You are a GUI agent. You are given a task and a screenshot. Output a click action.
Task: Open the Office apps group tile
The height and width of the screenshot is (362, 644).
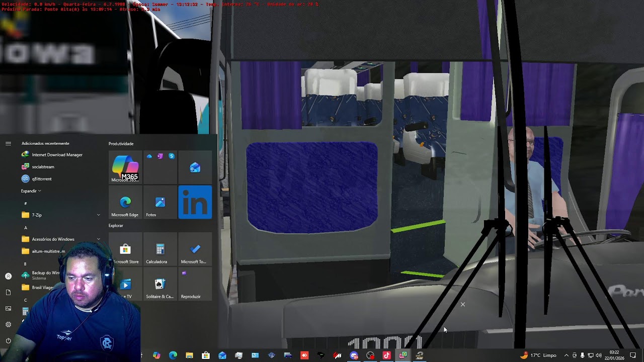[160, 167]
